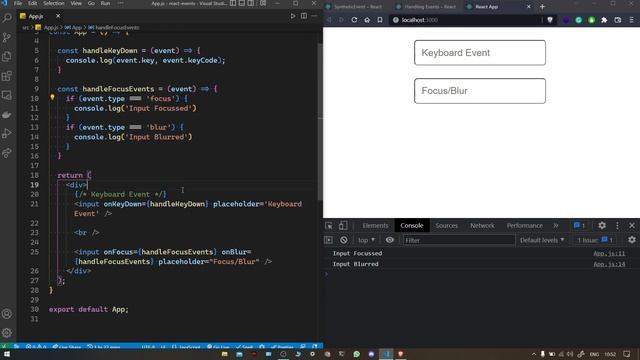Open DevTools settings gear

coord(602,225)
